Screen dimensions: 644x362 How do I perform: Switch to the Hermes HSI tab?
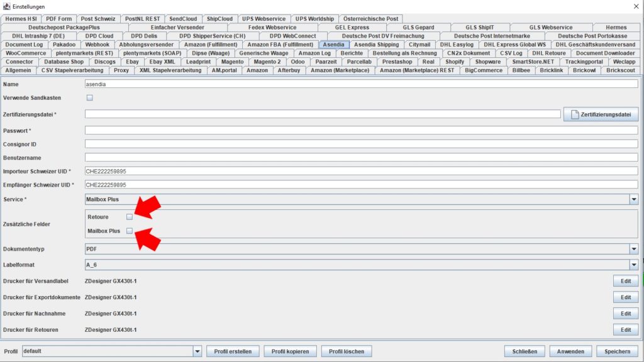21,18
